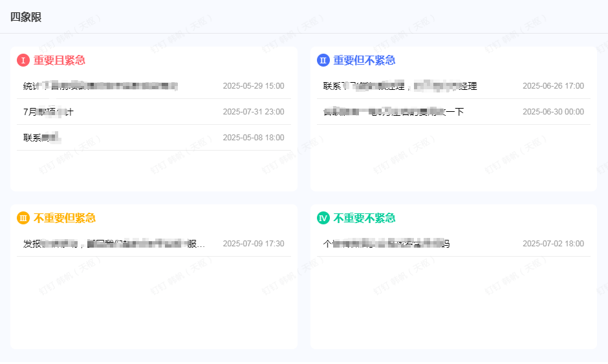The height and width of the screenshot is (364, 608).
Task: Click the 2025-07-09 17:30 due date
Action: (x=254, y=244)
